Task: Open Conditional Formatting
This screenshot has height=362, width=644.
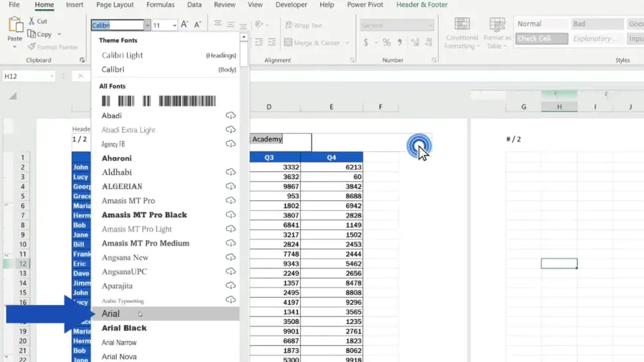Action: [x=462, y=33]
